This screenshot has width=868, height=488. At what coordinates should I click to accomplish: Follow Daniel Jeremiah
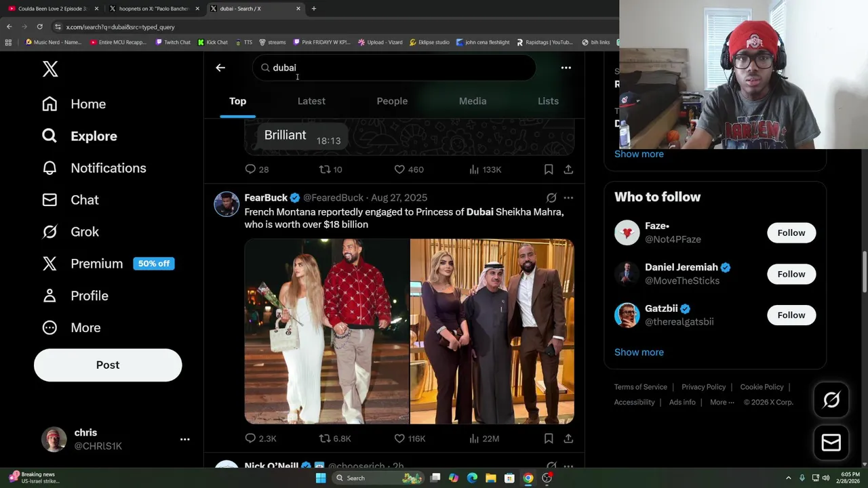coord(791,274)
